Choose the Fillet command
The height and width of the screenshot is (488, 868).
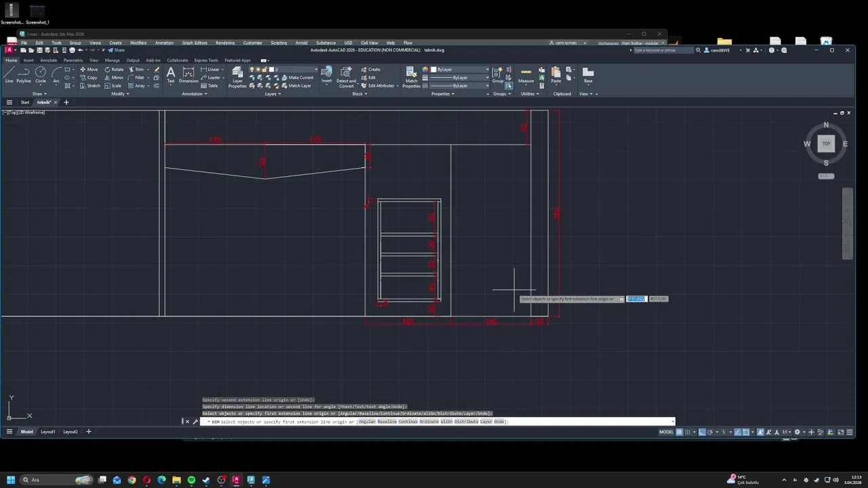[136, 77]
